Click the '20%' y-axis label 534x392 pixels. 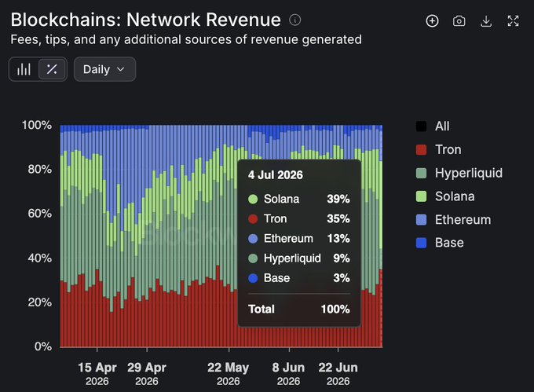tap(40, 302)
